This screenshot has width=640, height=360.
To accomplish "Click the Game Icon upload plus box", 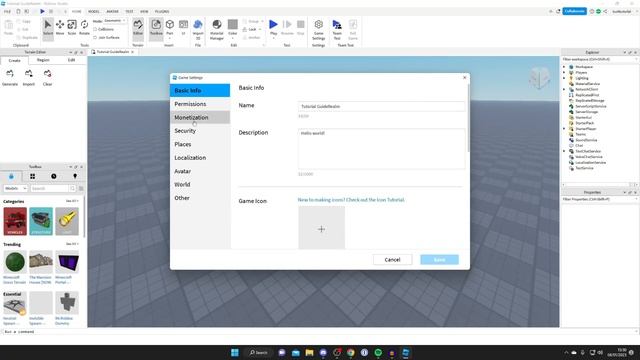I will (x=322, y=228).
